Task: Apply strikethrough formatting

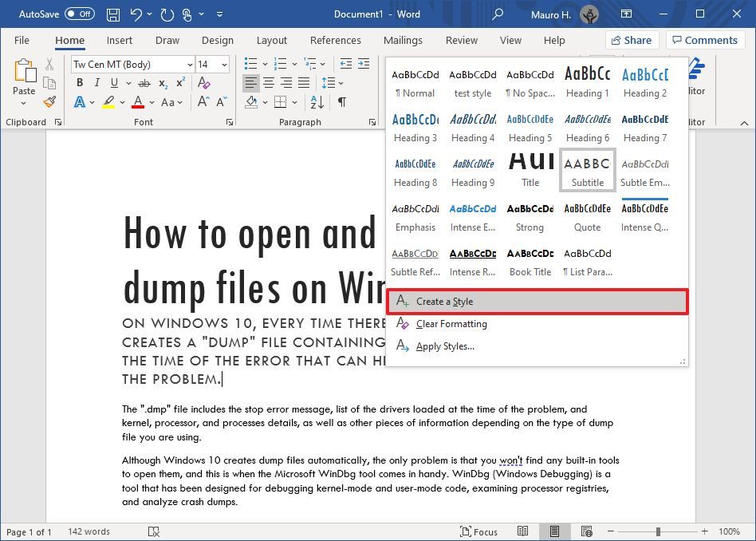Action: click(144, 83)
